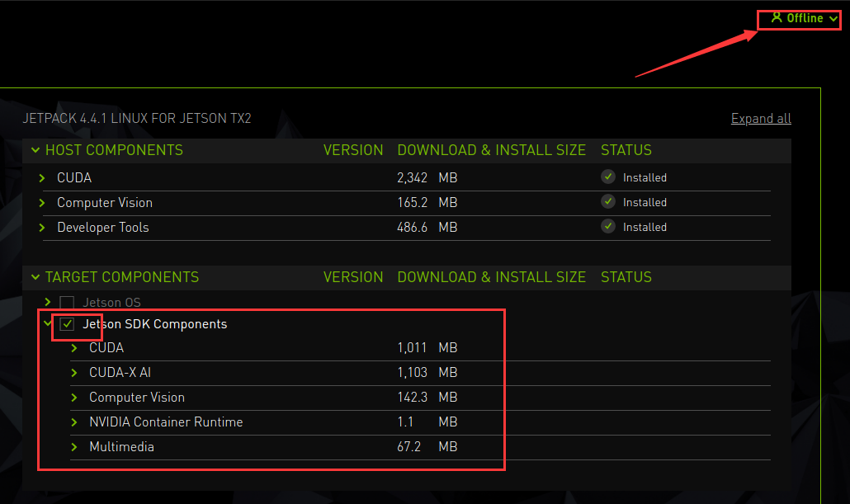Click the 486.6 MB size value
The height and width of the screenshot is (504, 850).
click(427, 228)
